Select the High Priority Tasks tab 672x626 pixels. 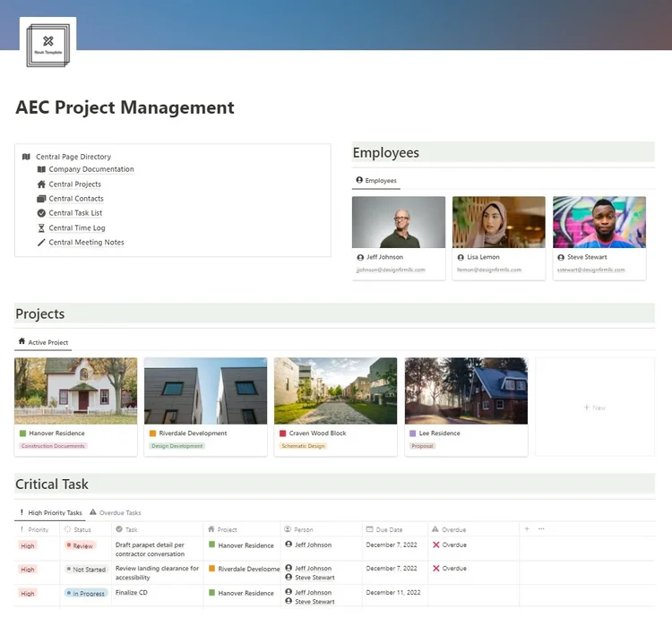click(50, 512)
